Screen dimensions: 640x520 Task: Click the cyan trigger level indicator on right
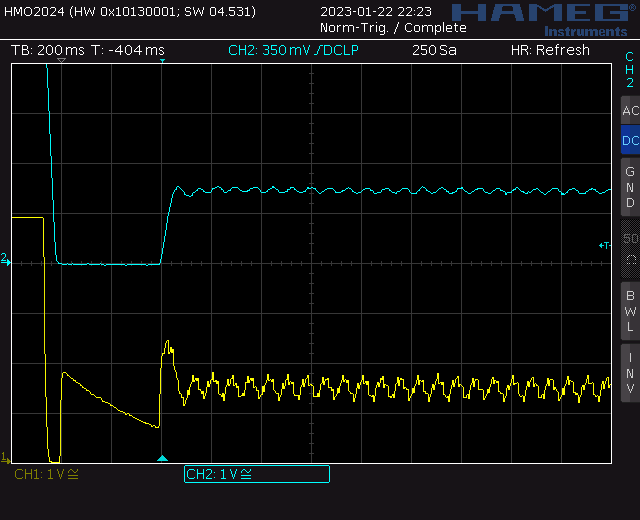[603, 245]
